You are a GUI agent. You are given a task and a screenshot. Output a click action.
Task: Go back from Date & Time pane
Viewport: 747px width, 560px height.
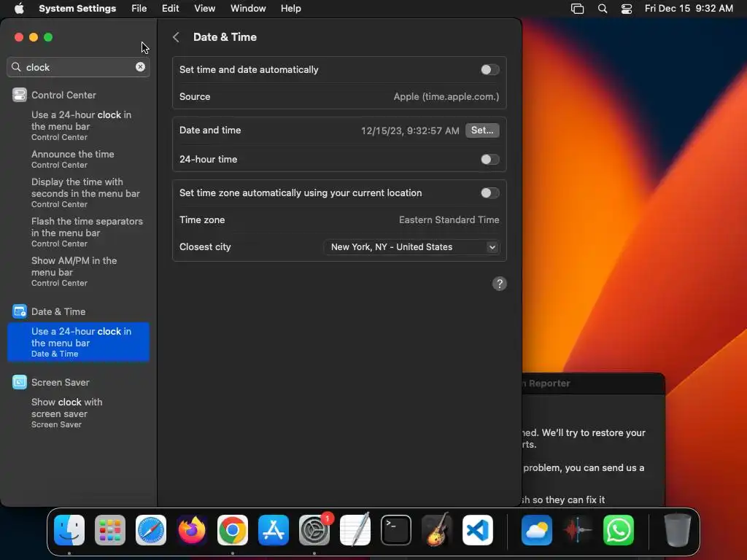click(x=176, y=37)
